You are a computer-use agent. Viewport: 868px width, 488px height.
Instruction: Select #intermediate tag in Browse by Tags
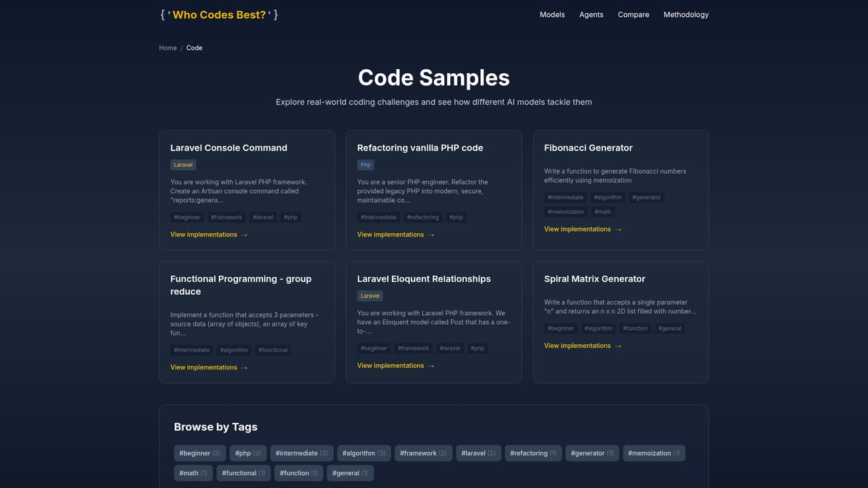(x=302, y=453)
